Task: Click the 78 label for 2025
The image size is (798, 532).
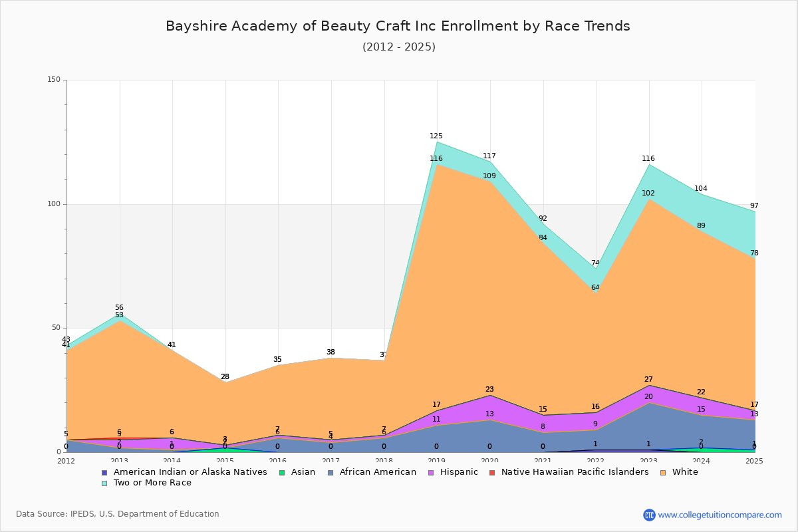Action: click(x=754, y=253)
